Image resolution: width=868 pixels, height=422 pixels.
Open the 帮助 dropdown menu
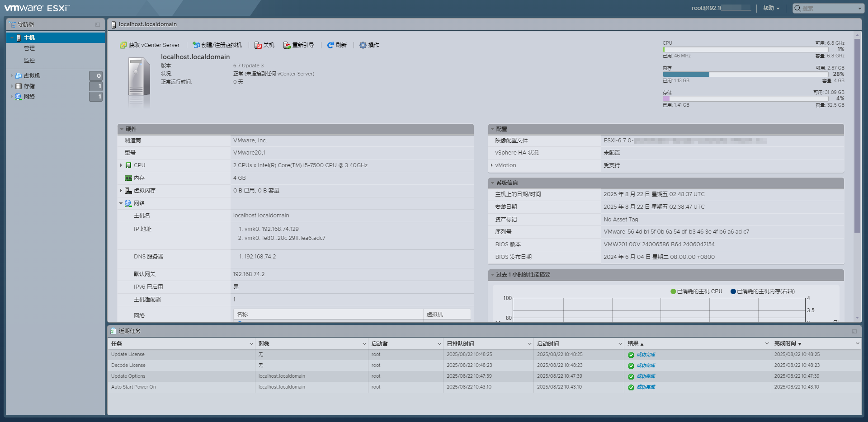coord(770,8)
